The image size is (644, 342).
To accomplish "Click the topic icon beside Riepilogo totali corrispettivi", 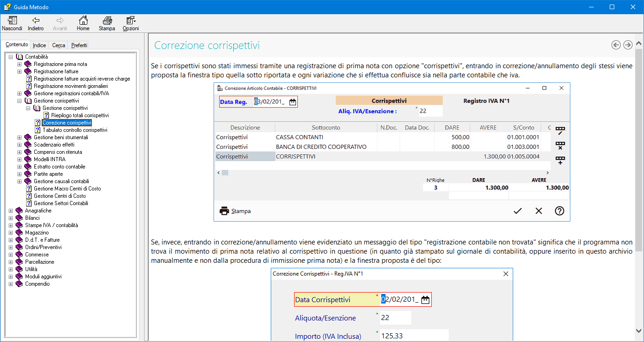I will click(46, 115).
